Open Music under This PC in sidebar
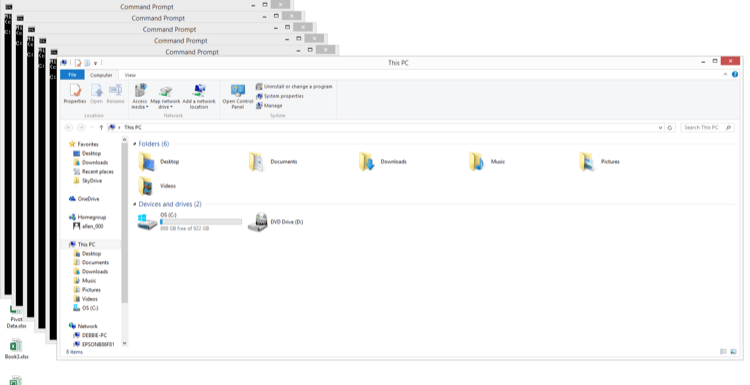The height and width of the screenshot is (385, 750). (85, 281)
